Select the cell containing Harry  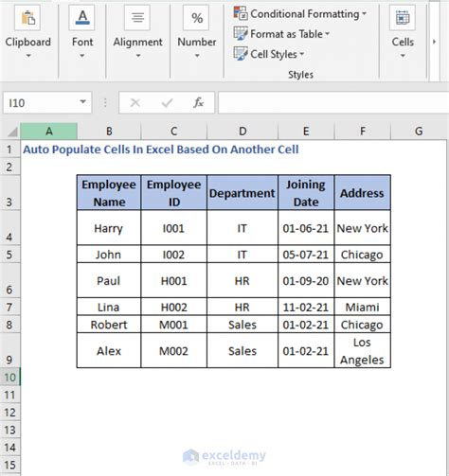pyautogui.click(x=109, y=227)
